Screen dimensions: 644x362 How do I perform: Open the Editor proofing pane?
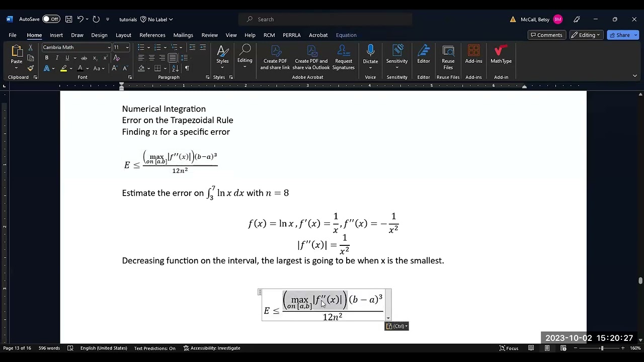click(x=424, y=54)
